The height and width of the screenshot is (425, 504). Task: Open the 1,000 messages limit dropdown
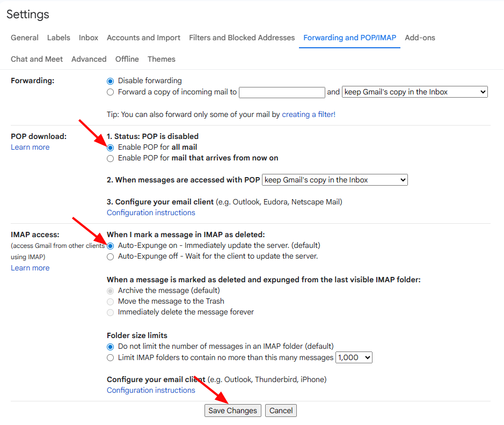(354, 357)
